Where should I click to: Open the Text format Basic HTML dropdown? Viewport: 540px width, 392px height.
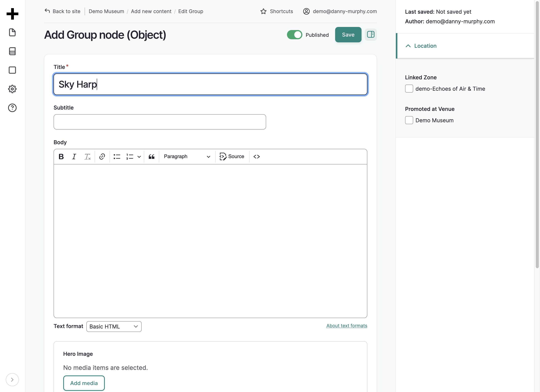pyautogui.click(x=114, y=327)
